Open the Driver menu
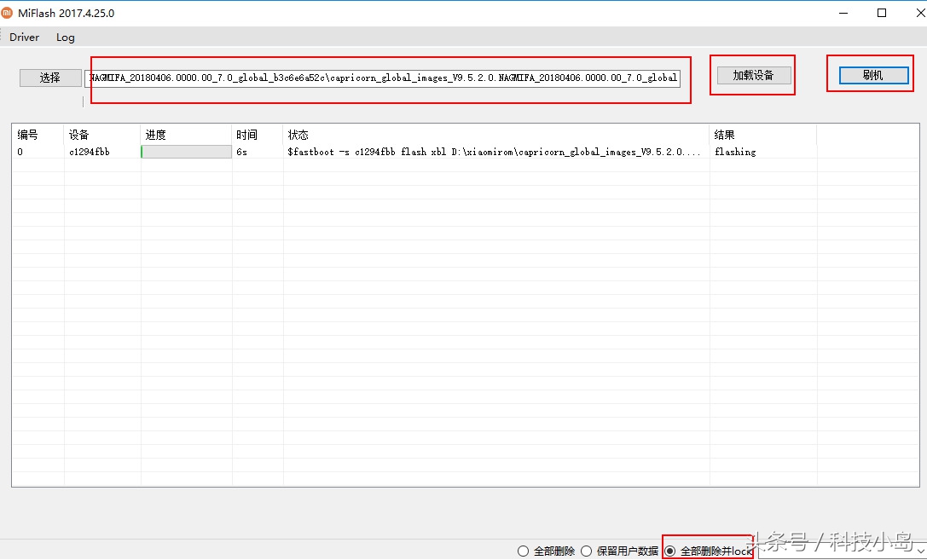Screen dimensions: 927x560 tap(24, 37)
